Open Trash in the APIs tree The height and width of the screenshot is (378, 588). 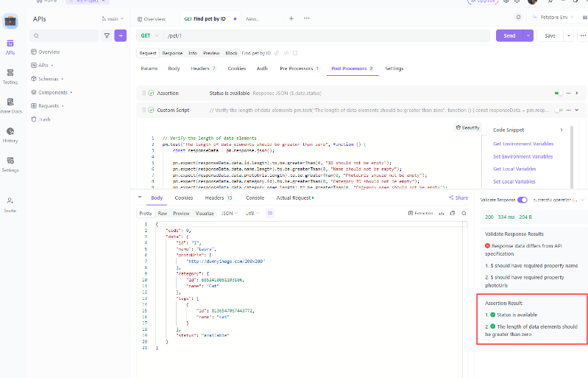(x=40, y=119)
